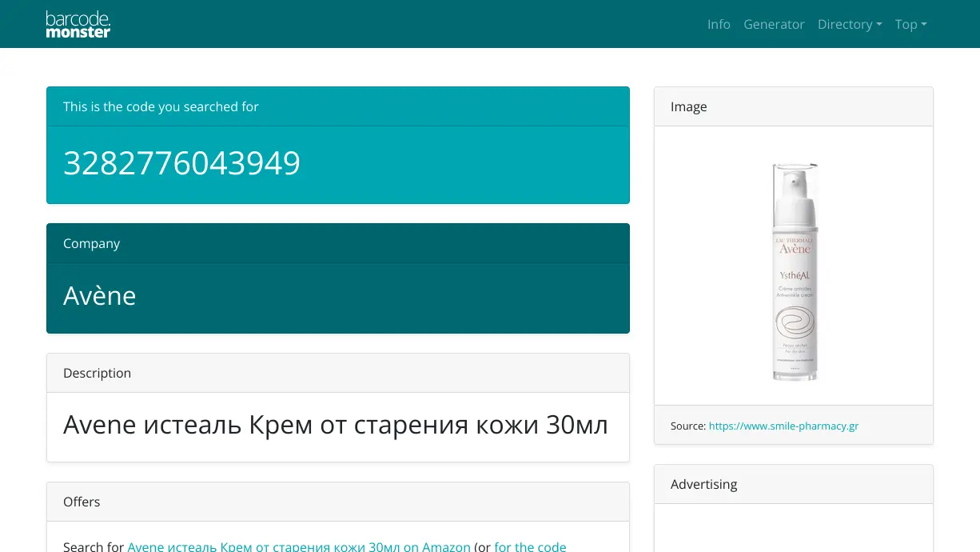
Task: Expand the Directory dropdown menu
Action: tap(850, 24)
